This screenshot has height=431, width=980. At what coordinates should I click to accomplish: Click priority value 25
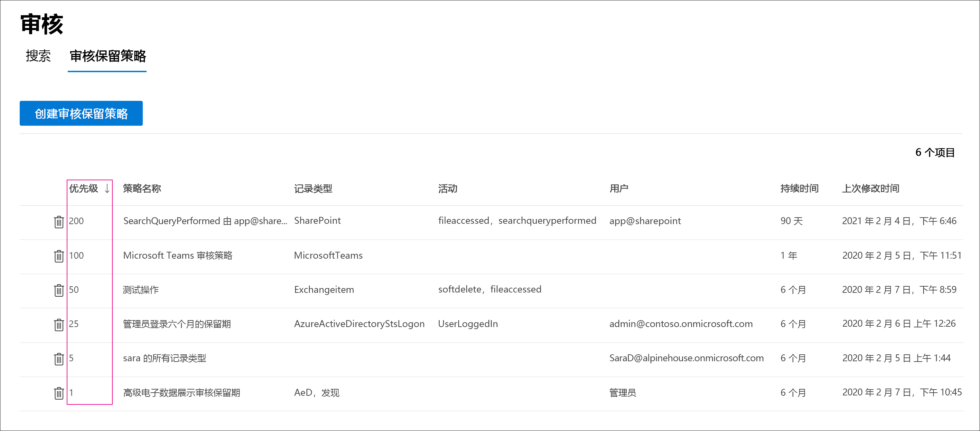[74, 324]
